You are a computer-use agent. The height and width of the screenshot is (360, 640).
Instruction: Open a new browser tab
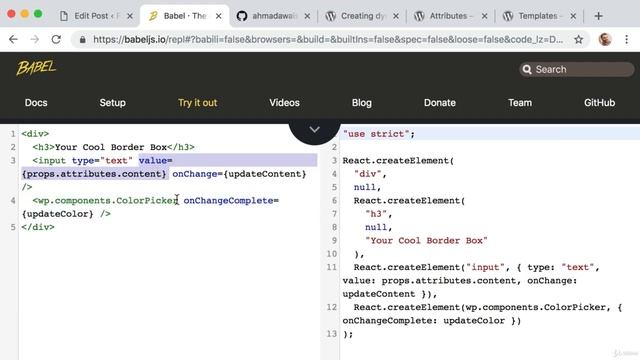[598, 16]
